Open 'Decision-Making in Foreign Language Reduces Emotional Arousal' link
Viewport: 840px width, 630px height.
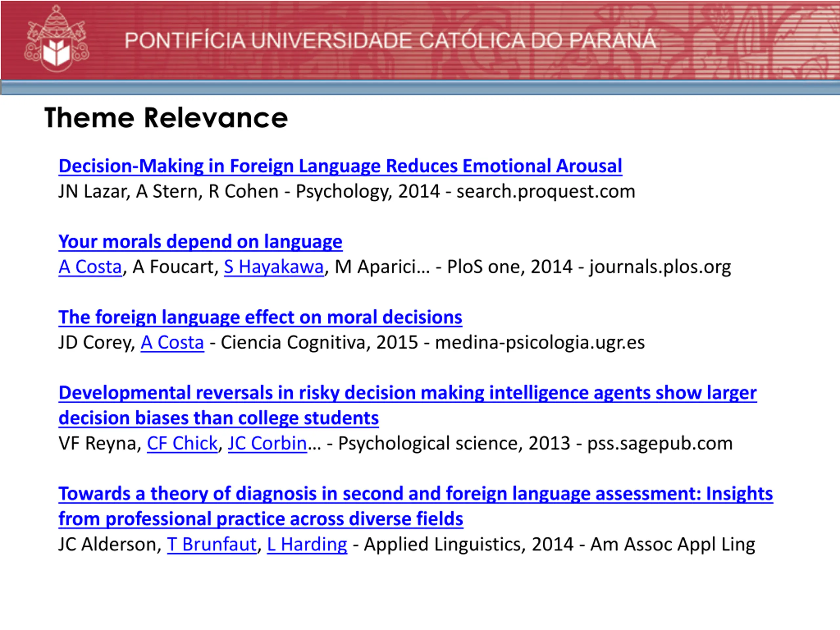pos(340,166)
